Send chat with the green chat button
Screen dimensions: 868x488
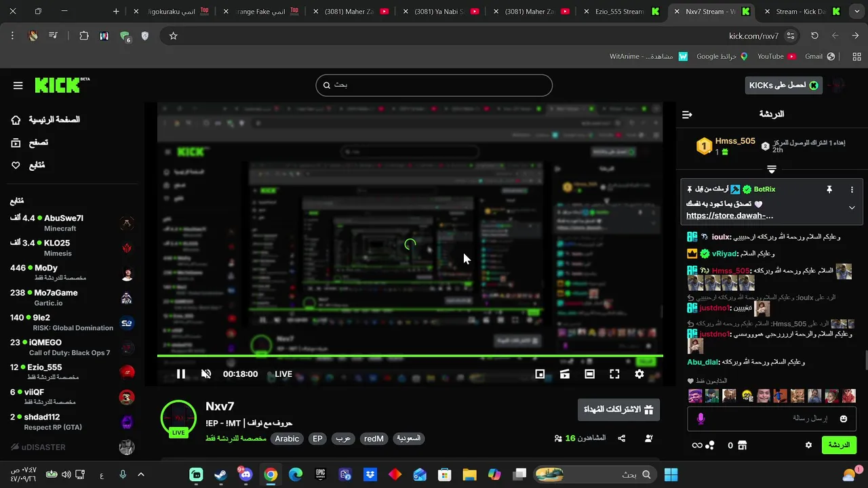click(839, 445)
